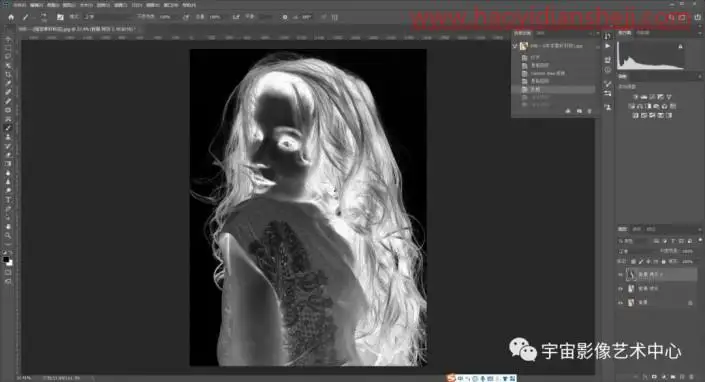Switch to the Channels tab beside Layers

pos(637,229)
